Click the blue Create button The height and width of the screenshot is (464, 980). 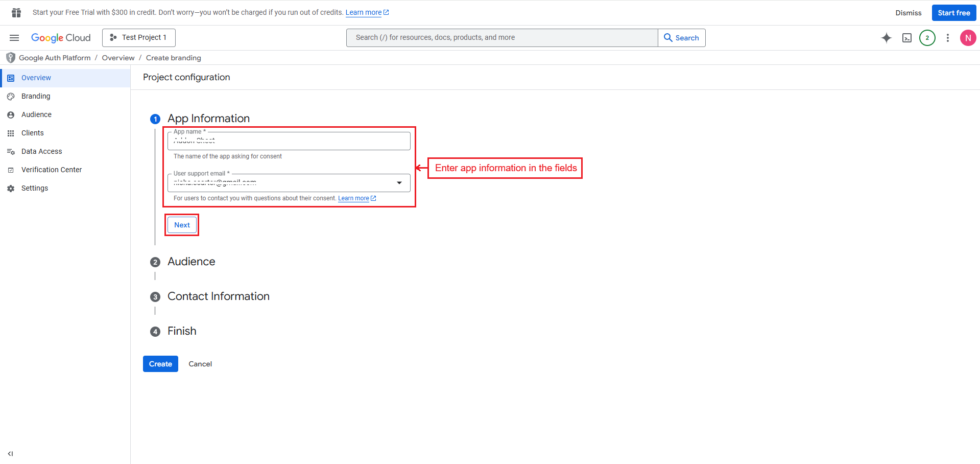point(160,364)
